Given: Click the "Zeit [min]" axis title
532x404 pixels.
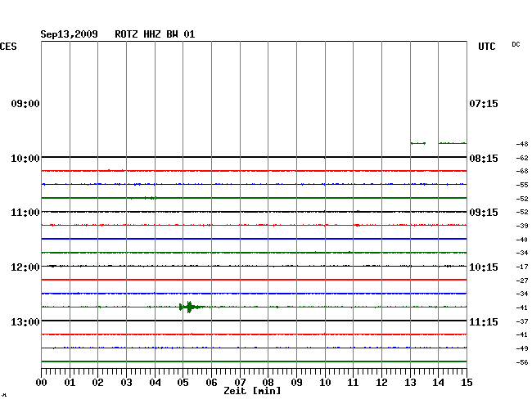Looking at the screenshot, I should point(252,391).
